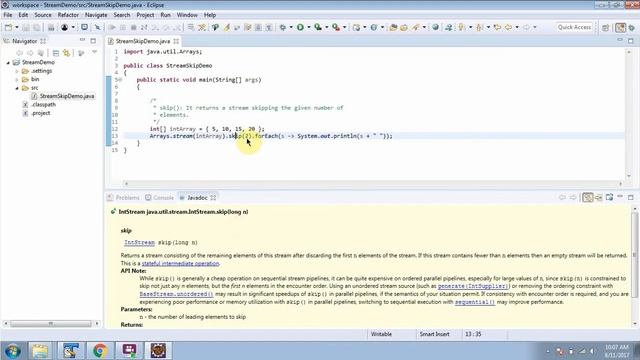Collapse all in Navigator toolbar

(56, 53)
